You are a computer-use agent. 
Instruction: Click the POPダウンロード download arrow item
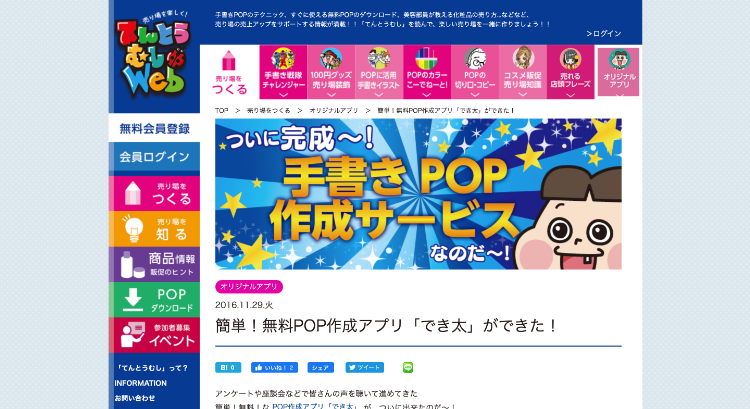154,300
